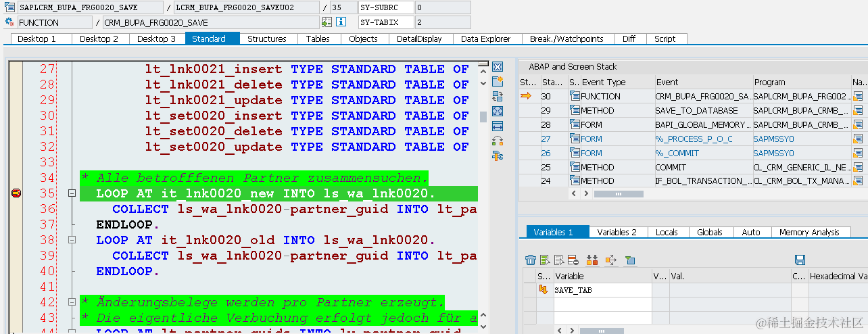Screen dimensions: 868x334
Task: Switch to Globals tab
Action: [710, 232]
